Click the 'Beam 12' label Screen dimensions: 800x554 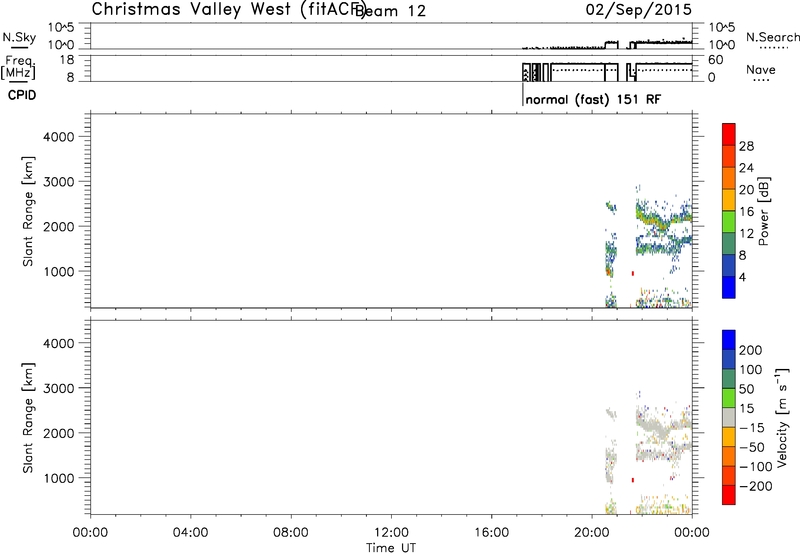coord(391,11)
